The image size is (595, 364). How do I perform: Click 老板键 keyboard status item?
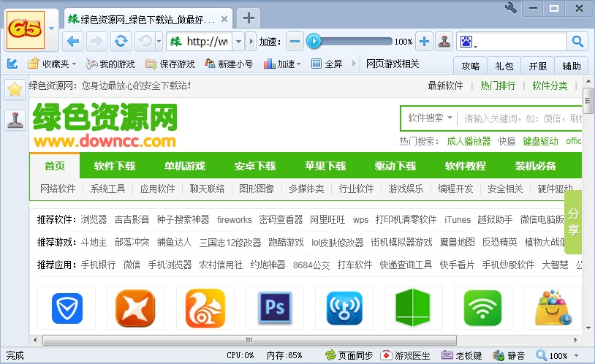coord(462,355)
